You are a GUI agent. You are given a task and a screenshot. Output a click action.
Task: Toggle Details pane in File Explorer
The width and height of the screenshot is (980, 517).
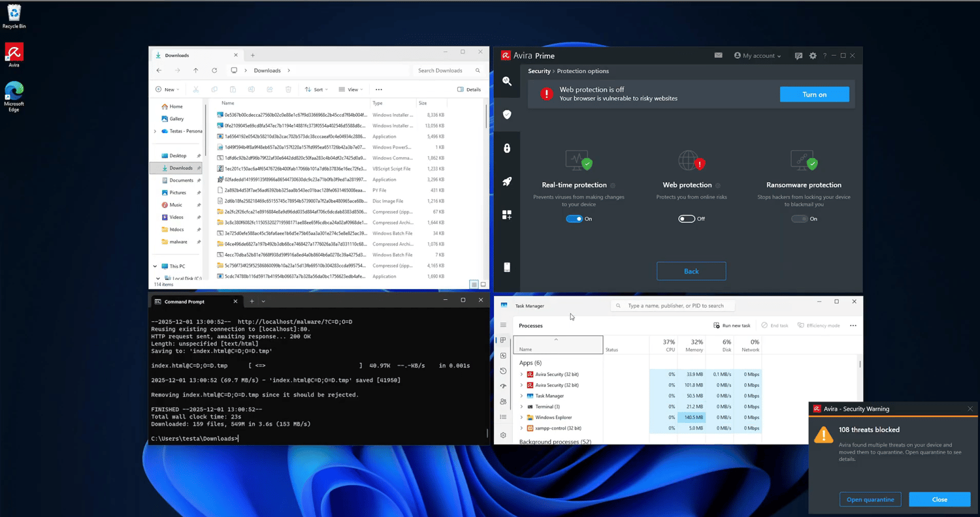469,89
